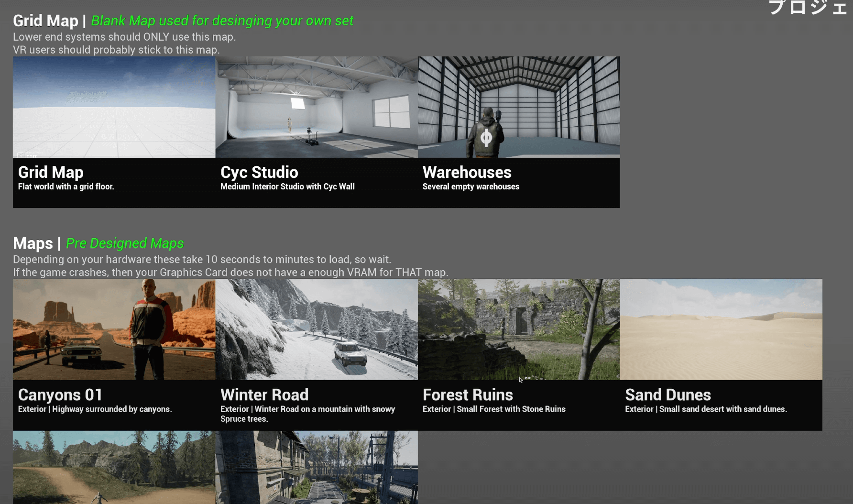Click 'Small sand desert with sand dunes.' text
The image size is (853, 504).
tap(706, 409)
